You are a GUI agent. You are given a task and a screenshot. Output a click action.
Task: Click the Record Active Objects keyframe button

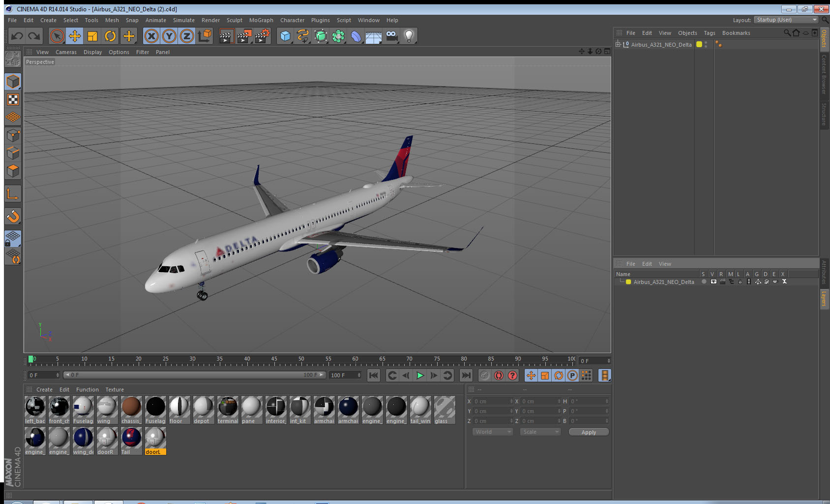[485, 375]
